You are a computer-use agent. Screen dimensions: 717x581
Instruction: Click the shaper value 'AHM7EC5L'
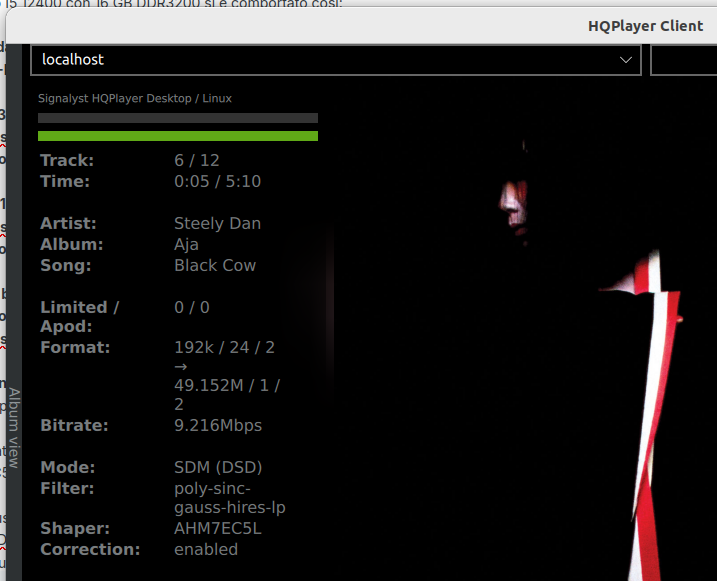pyautogui.click(x=218, y=528)
